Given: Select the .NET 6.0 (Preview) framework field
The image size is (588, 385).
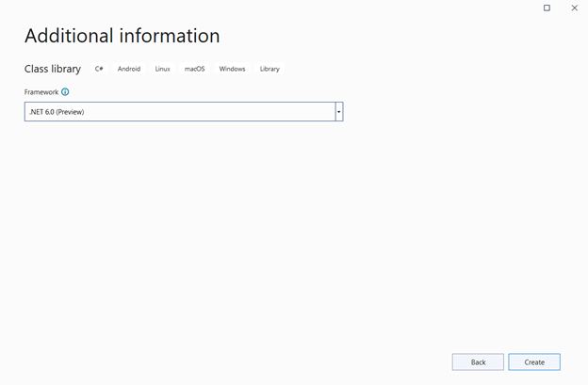Looking at the screenshot, I should coord(184,112).
